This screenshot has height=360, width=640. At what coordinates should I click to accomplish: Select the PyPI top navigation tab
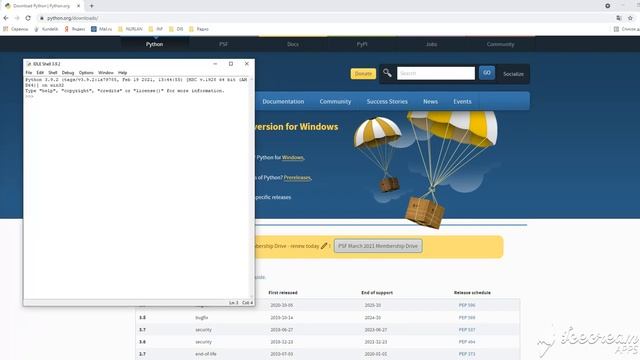point(362,44)
